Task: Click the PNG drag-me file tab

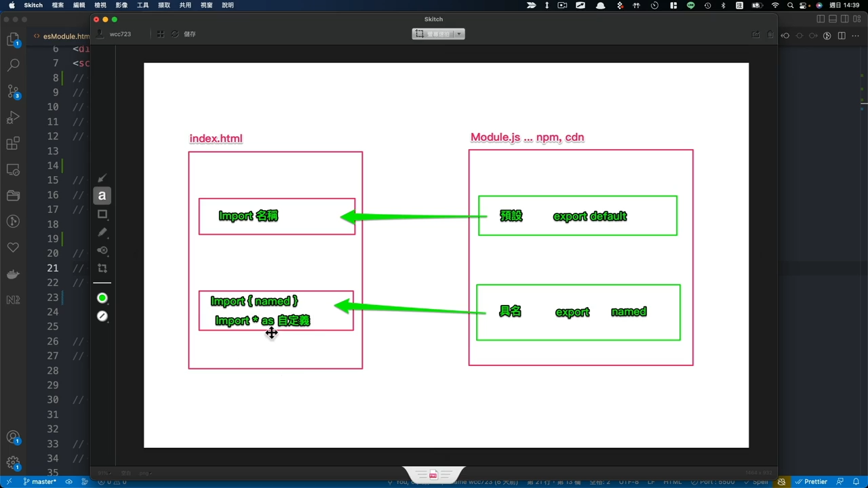Action: (433, 474)
